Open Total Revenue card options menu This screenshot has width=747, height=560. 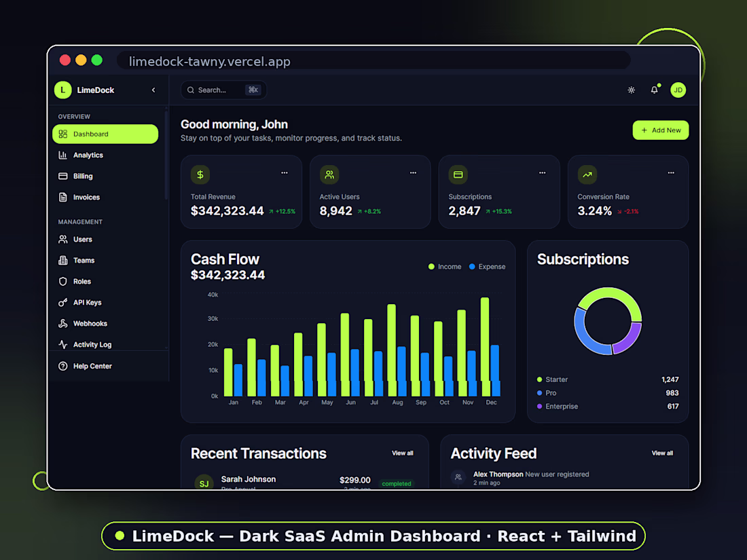coord(285,173)
